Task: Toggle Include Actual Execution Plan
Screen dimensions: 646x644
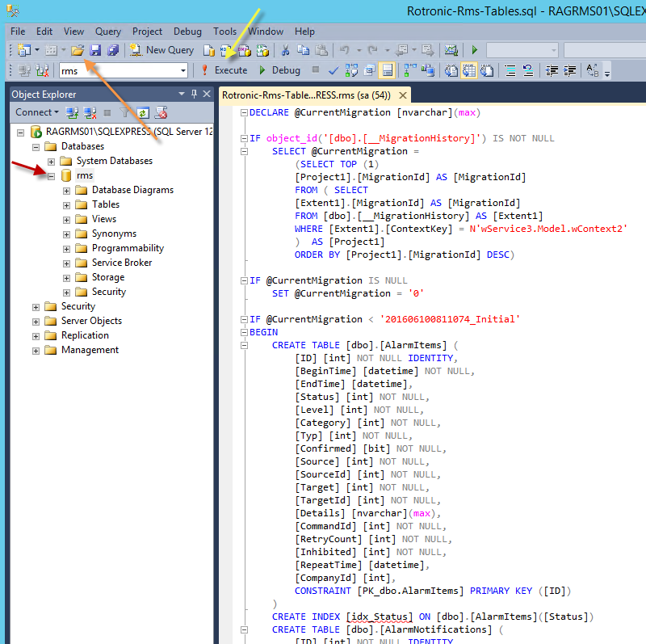Action: pyautogui.click(x=410, y=70)
